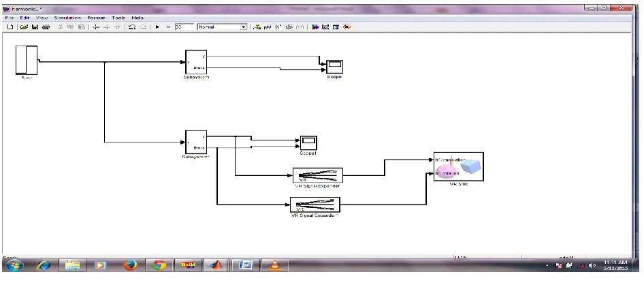Select the VR Signal Expander block
This screenshot has width=644, height=285.
pos(317,175)
